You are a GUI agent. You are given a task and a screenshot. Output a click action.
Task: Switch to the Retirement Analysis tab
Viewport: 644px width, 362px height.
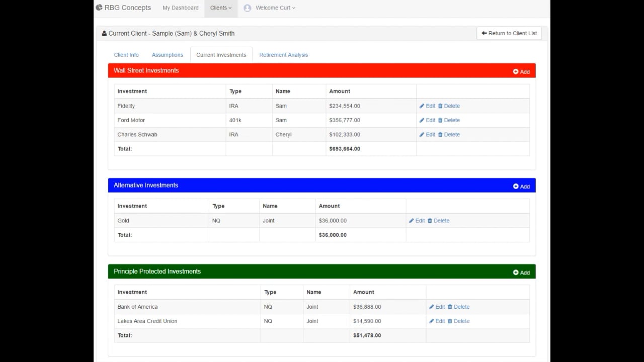tap(283, 55)
